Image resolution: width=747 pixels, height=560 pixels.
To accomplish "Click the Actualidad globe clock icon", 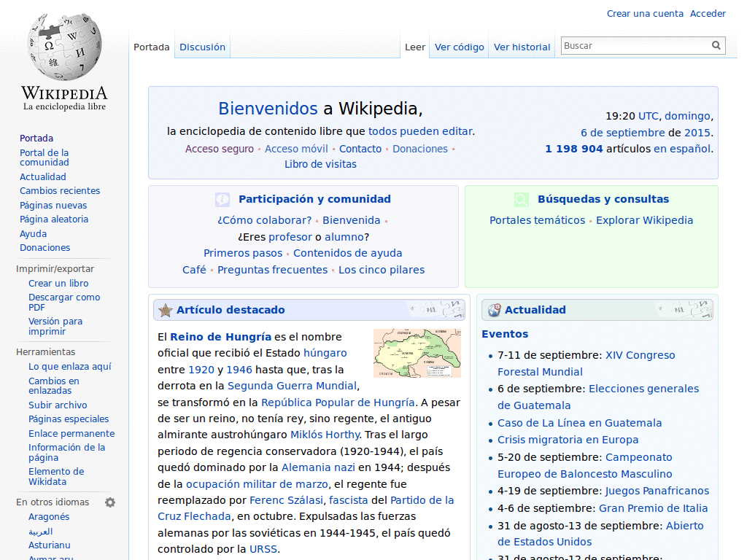I will [494, 310].
